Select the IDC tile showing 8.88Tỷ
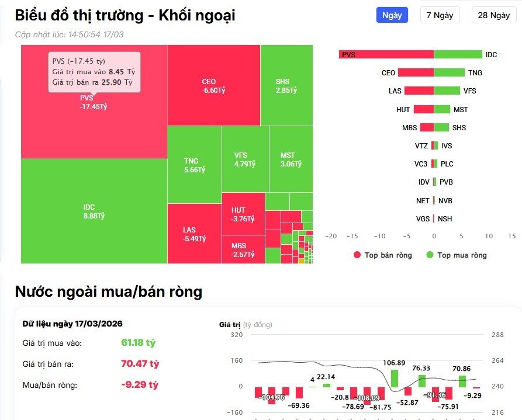The height and width of the screenshot is (420, 522). point(91,210)
